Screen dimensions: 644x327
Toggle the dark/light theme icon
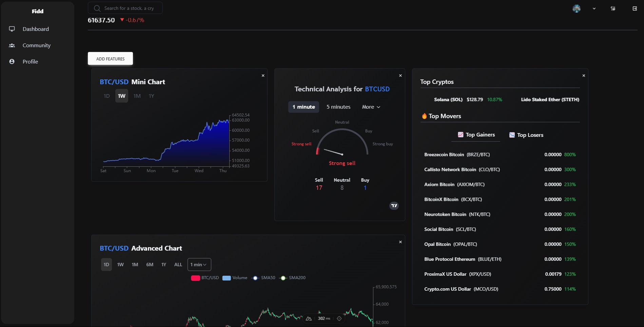pyautogui.click(x=613, y=8)
